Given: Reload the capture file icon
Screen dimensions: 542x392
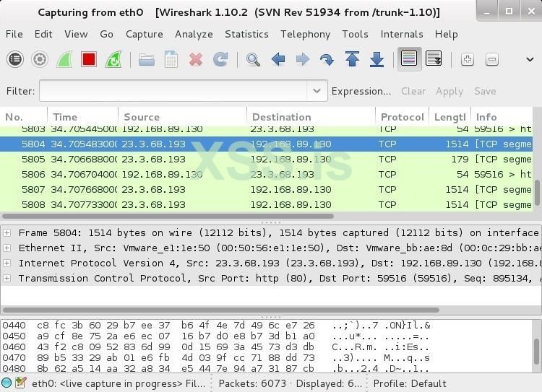Looking at the screenshot, I should (220, 59).
